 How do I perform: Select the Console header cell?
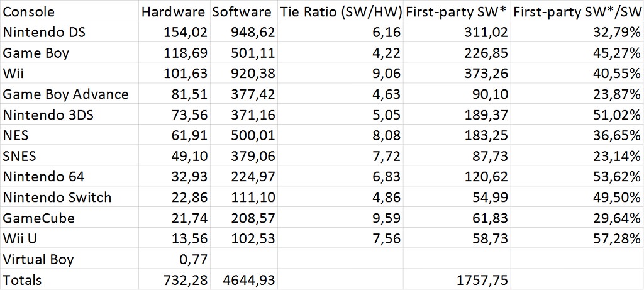69,11
